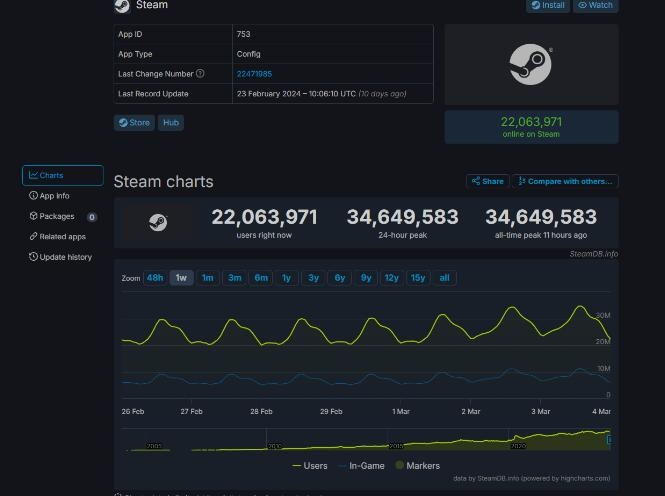Click the Share button
665x496 pixels.
[488, 181]
